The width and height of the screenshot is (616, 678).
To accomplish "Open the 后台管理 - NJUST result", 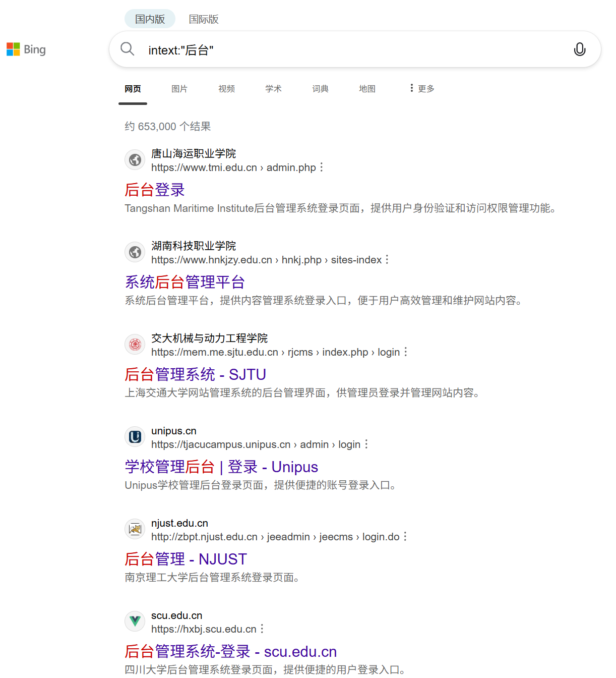I will [186, 559].
